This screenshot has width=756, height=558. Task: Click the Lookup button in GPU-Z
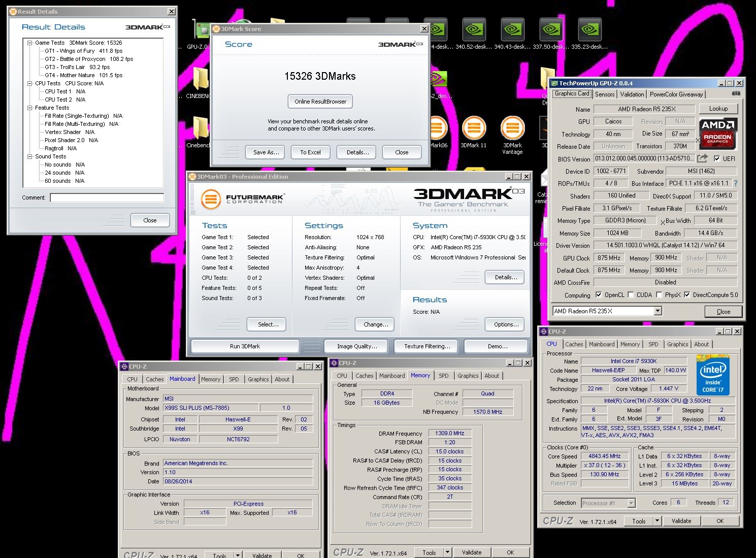point(718,109)
